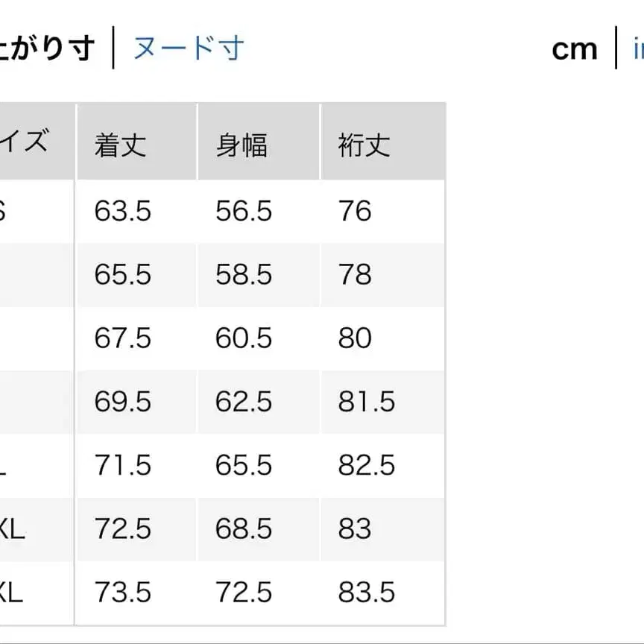Click the 80 value under 裄丈
644x644 pixels.
pyautogui.click(x=353, y=338)
